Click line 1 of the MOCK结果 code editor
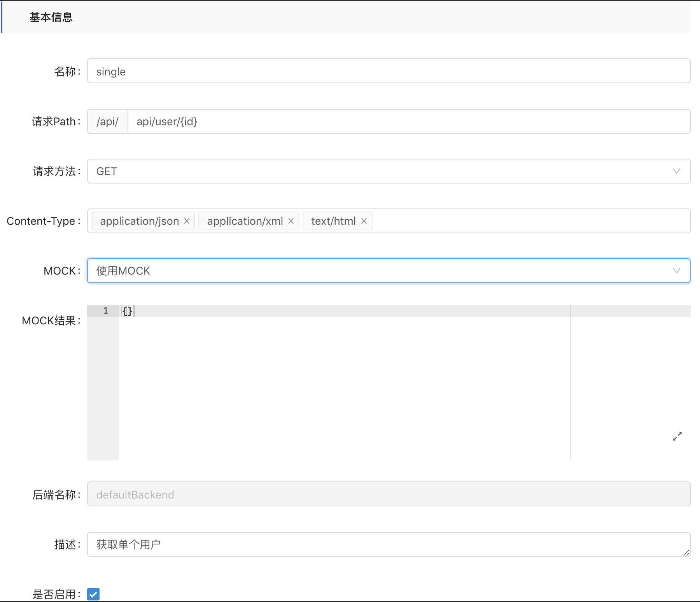 pos(342,311)
